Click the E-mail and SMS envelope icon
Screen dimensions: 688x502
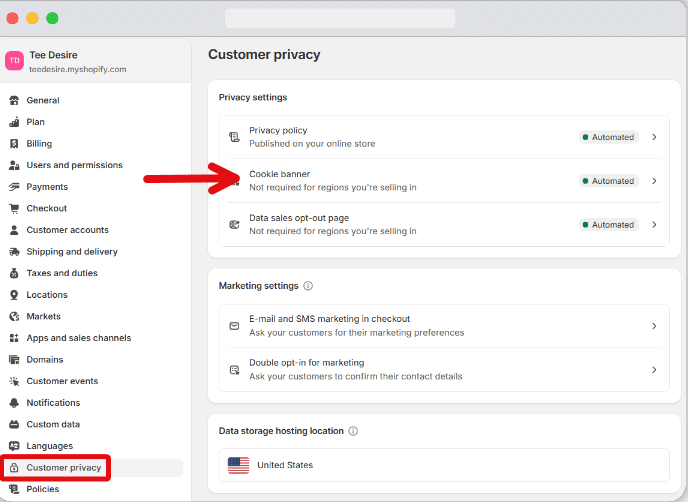[234, 326]
